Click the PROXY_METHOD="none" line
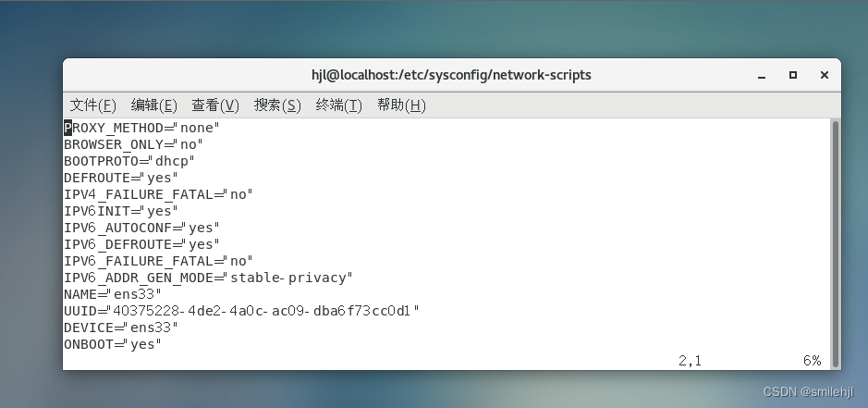This screenshot has height=408, width=868. pyautogui.click(x=141, y=127)
